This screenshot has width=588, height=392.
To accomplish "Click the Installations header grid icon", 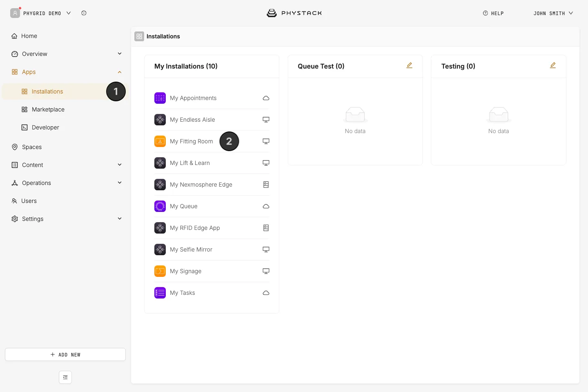I will coord(139,36).
